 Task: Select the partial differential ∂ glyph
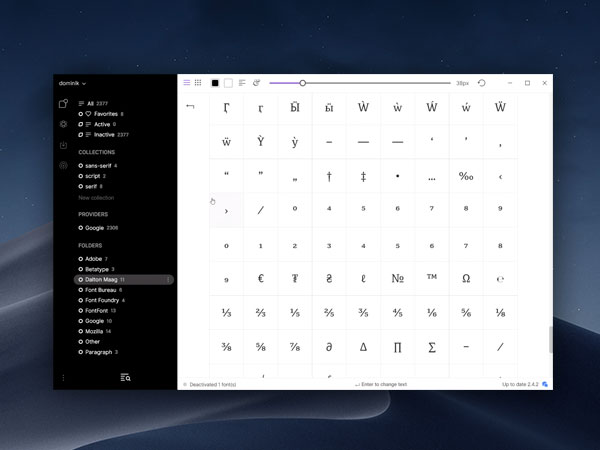pyautogui.click(x=329, y=347)
